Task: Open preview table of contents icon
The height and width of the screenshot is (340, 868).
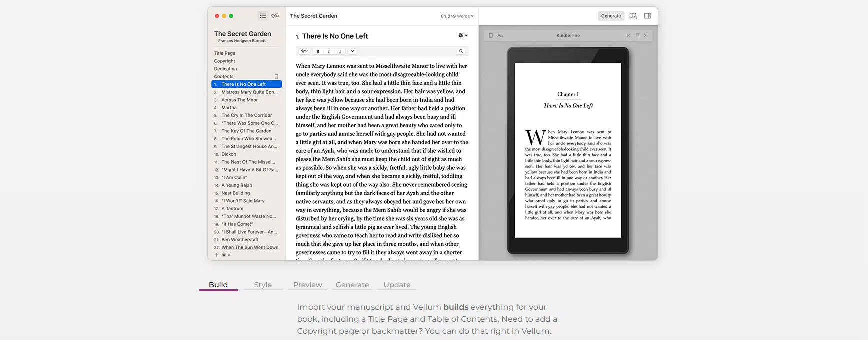Action: click(637, 35)
